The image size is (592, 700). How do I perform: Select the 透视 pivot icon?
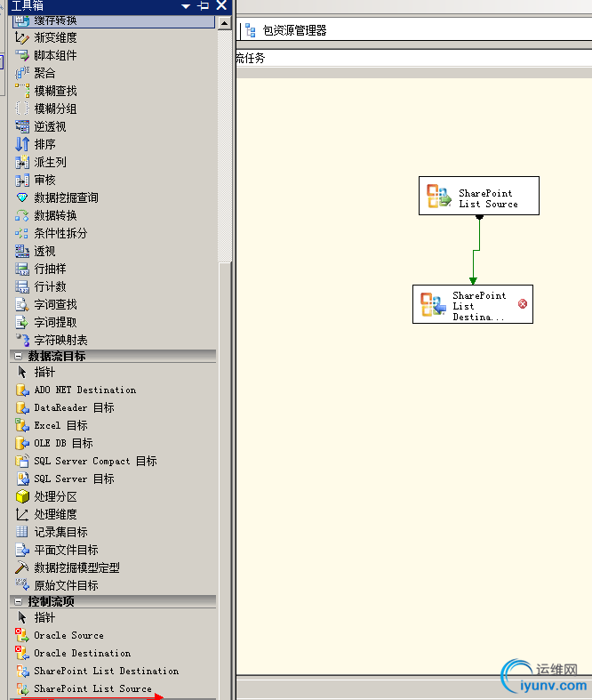[22, 251]
